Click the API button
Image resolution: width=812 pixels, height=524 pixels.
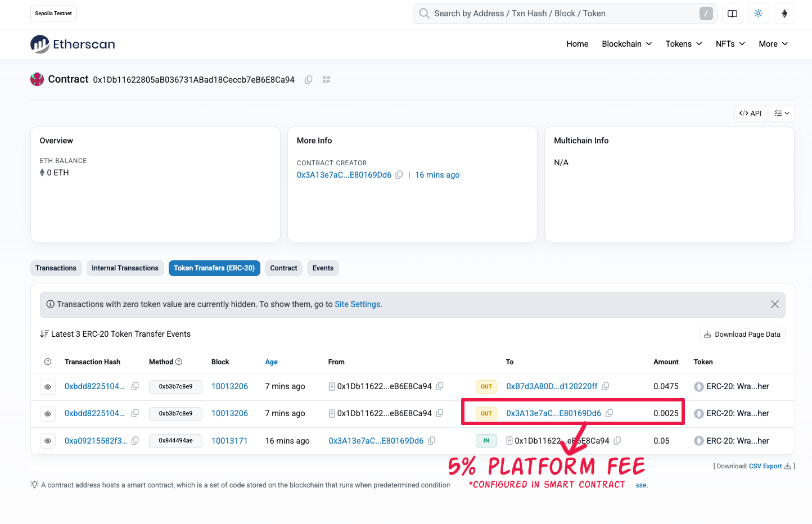coord(750,114)
